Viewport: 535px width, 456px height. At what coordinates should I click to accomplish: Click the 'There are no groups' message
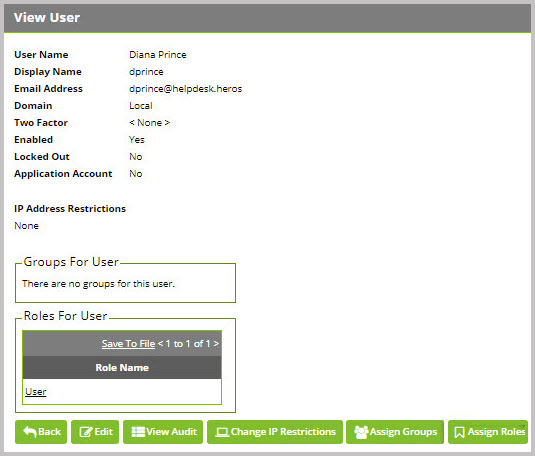[98, 284]
